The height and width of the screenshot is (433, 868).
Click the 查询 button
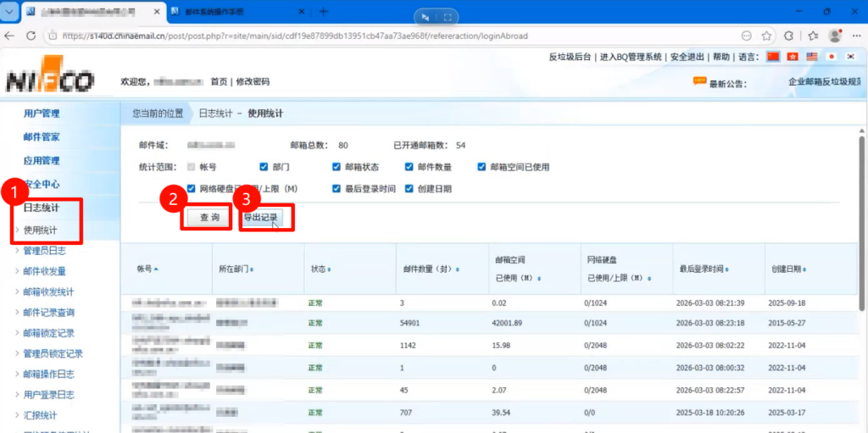tap(209, 218)
